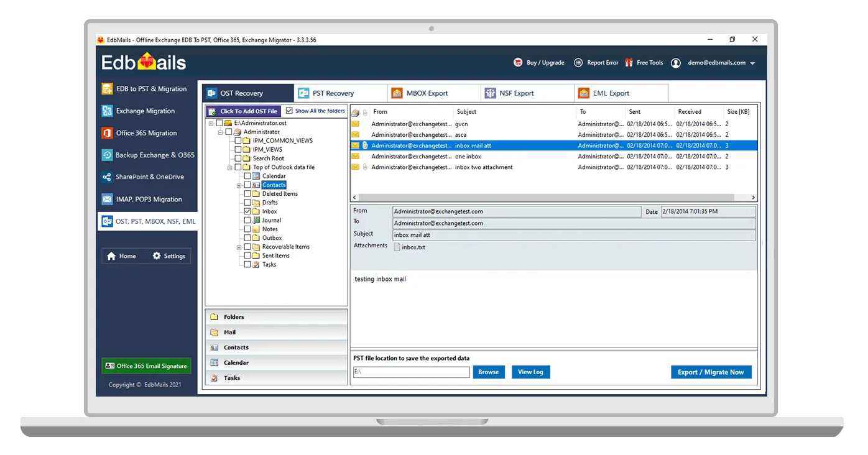
Task: Check the Sent Items checkbox
Action: pyautogui.click(x=247, y=255)
